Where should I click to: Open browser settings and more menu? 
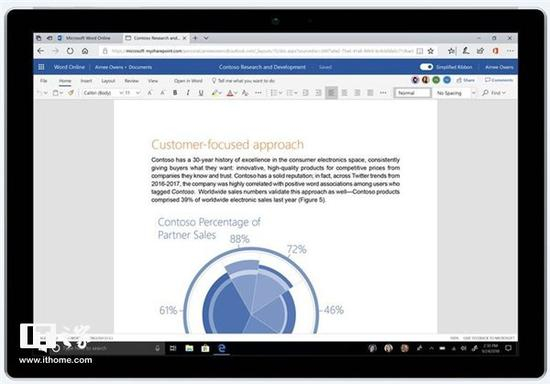[510, 51]
